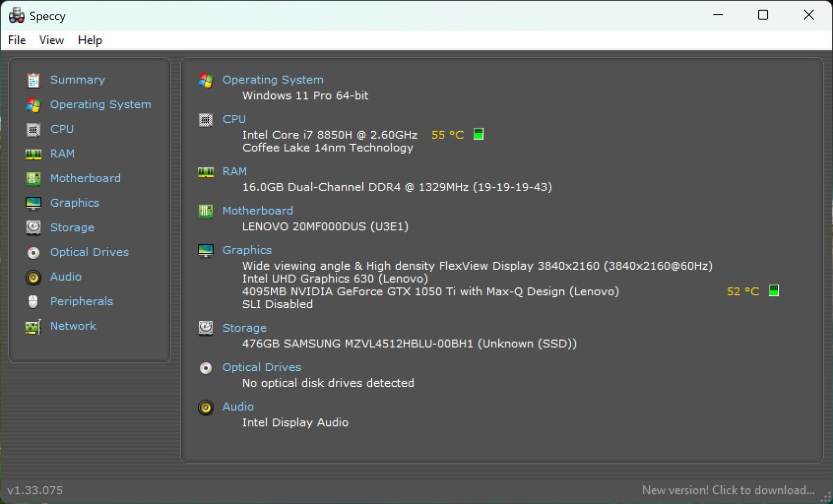Click the window resize grip at bottom-right corner
This screenshot has width=833, height=504.
click(x=826, y=496)
